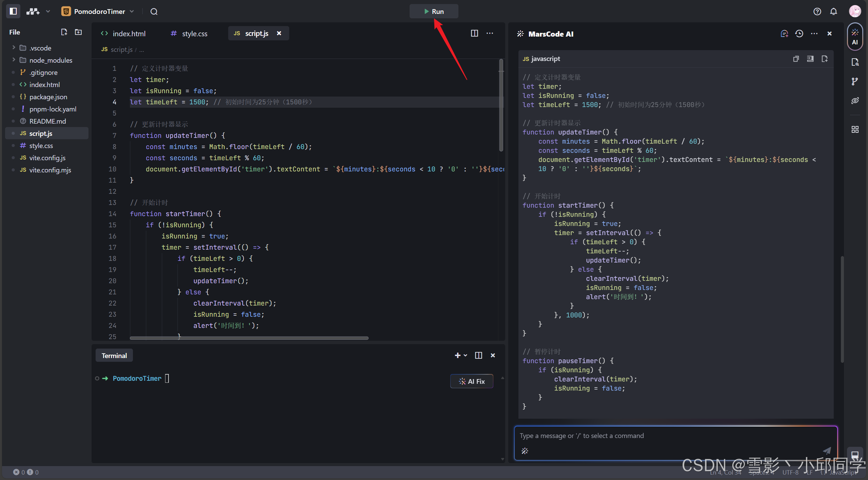Open MarsCode AI chat history

pyautogui.click(x=799, y=34)
